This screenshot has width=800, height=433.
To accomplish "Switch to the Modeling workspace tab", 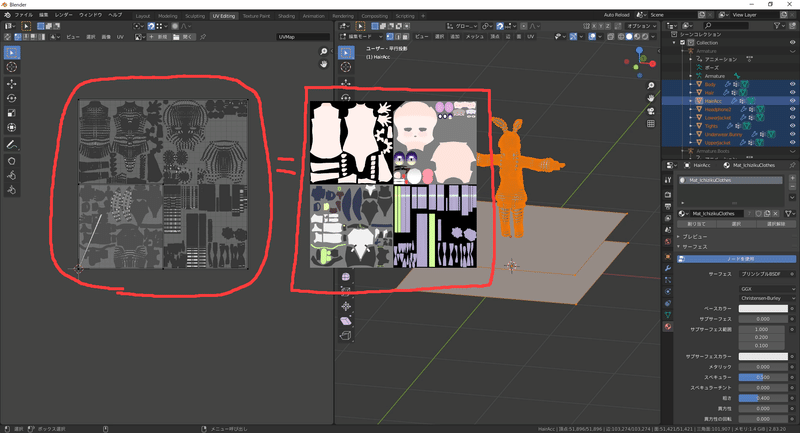I will tap(167, 16).
